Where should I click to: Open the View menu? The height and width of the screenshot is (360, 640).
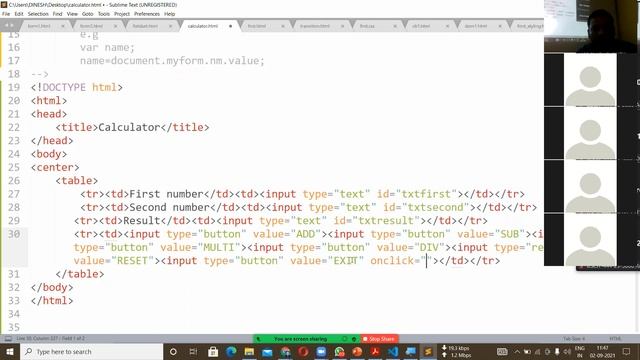(x=72, y=14)
